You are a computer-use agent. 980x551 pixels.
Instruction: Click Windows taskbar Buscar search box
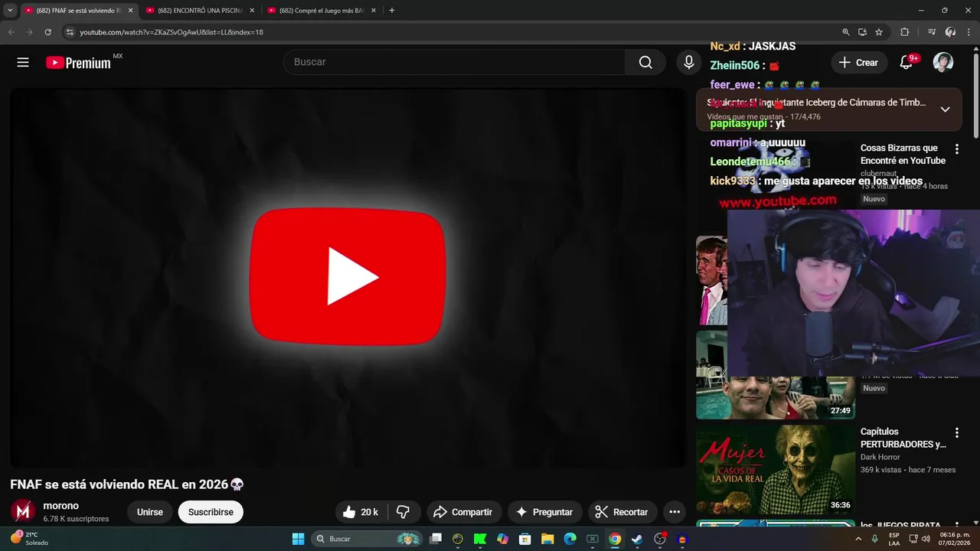pos(367,539)
